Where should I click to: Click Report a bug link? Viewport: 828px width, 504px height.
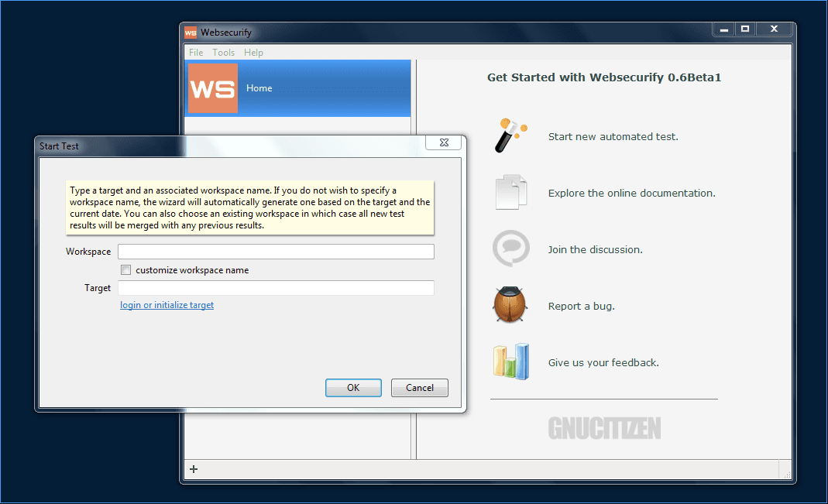click(582, 306)
